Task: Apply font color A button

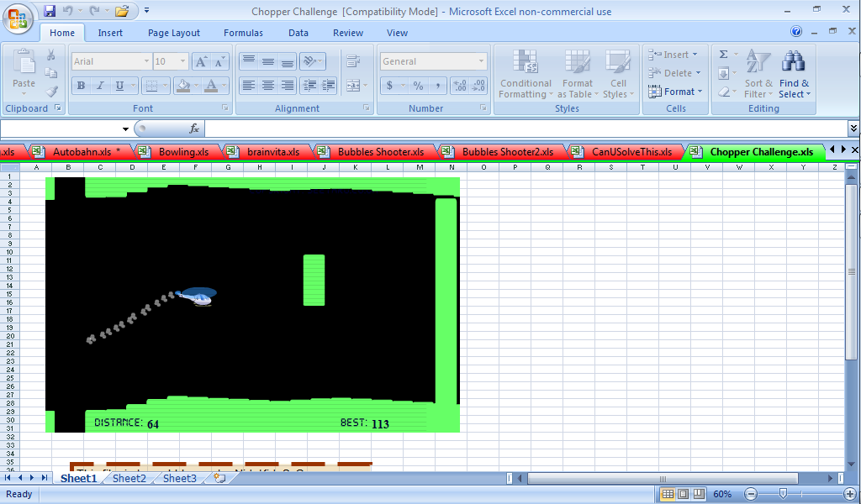Action: [211, 86]
